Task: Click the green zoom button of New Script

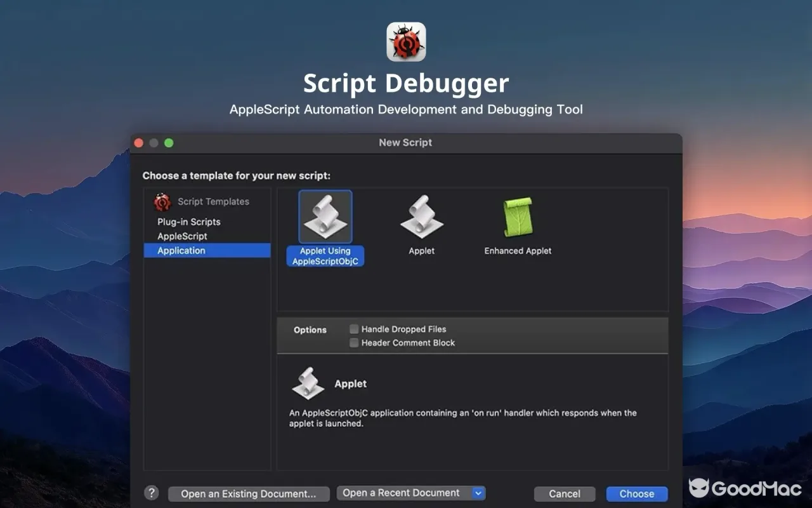Action: tap(169, 143)
